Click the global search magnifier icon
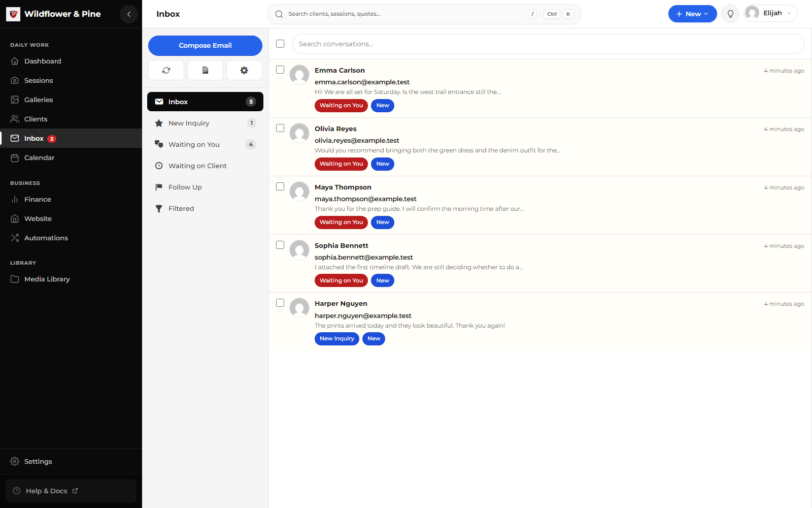This screenshot has height=508, width=812. click(279, 14)
